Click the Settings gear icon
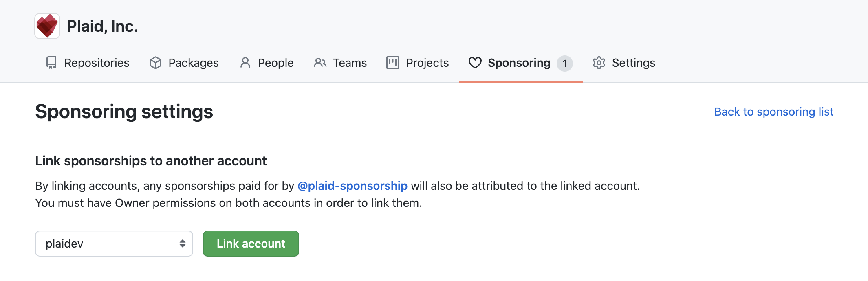The image size is (868, 281). point(599,63)
